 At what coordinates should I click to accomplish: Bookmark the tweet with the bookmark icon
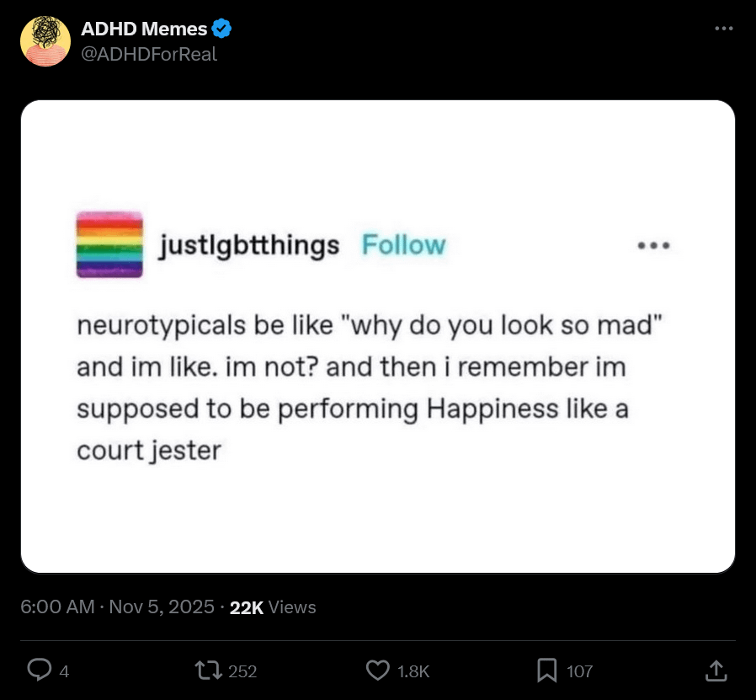(547, 671)
